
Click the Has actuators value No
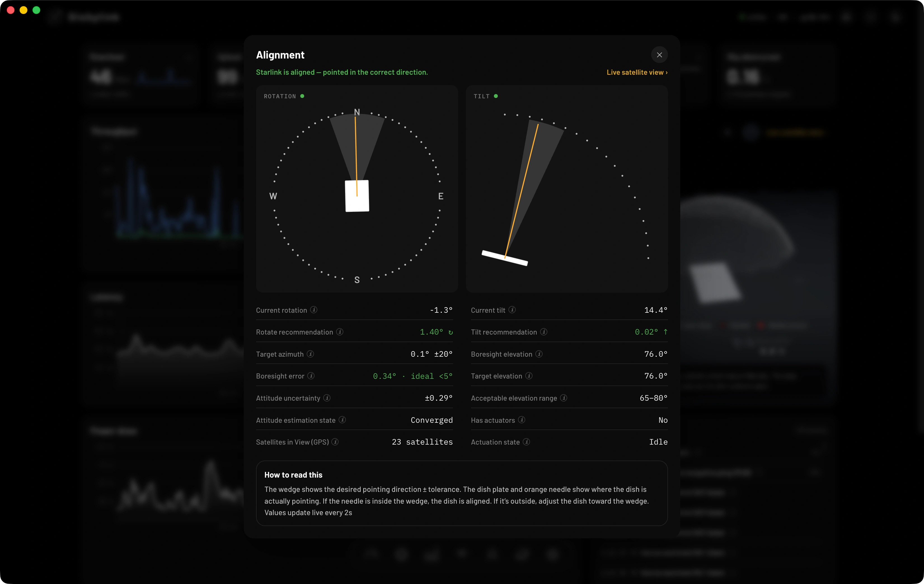pyautogui.click(x=663, y=420)
